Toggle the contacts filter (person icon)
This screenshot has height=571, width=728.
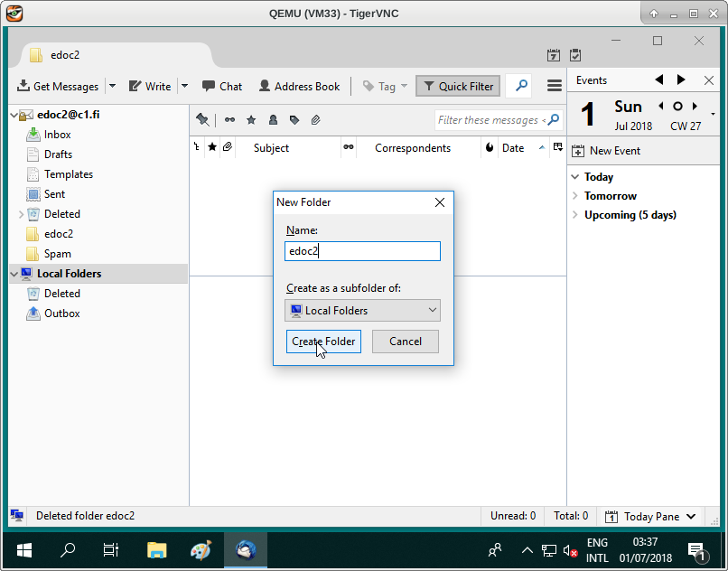click(273, 119)
